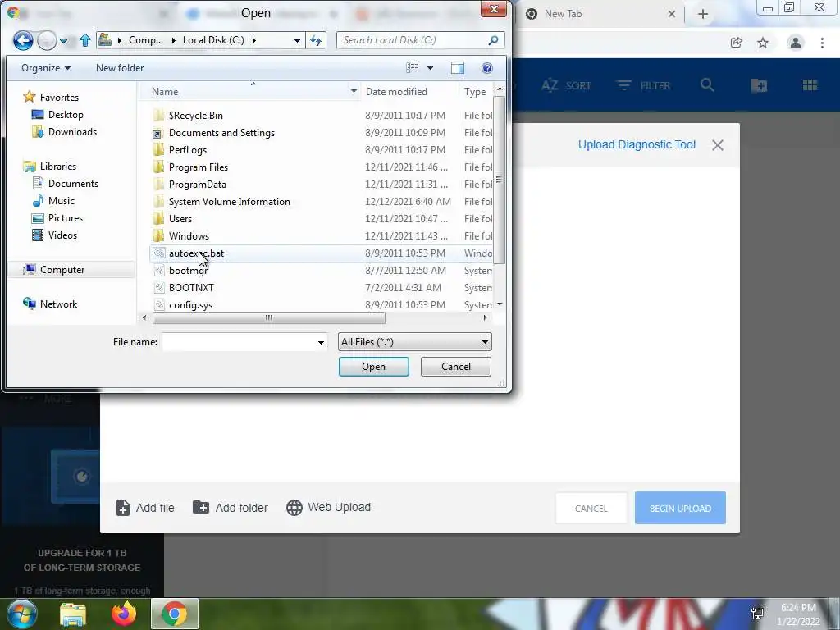Click the network tray icon
Viewport: 840px width, 630px height.
coord(757,614)
